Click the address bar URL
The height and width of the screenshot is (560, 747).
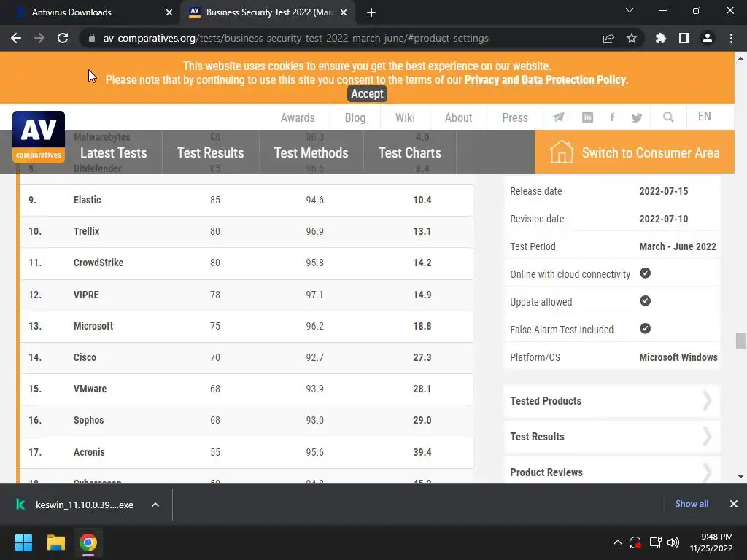(x=296, y=38)
